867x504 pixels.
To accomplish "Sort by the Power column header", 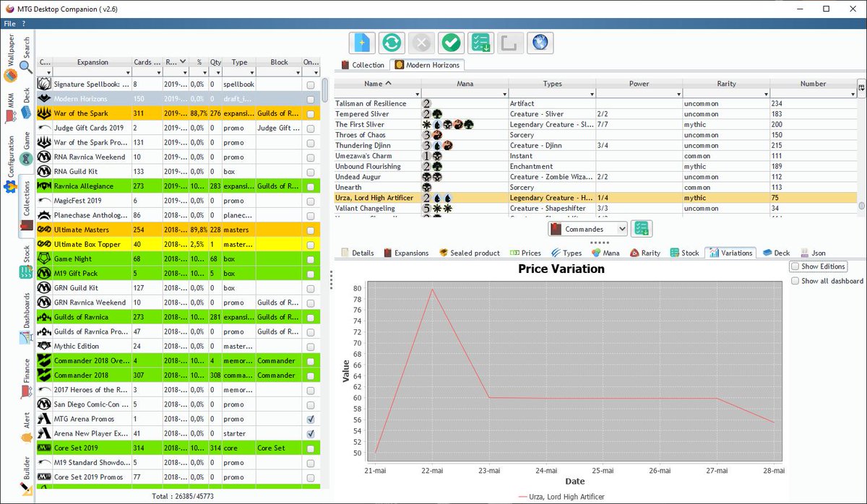I will pos(639,84).
